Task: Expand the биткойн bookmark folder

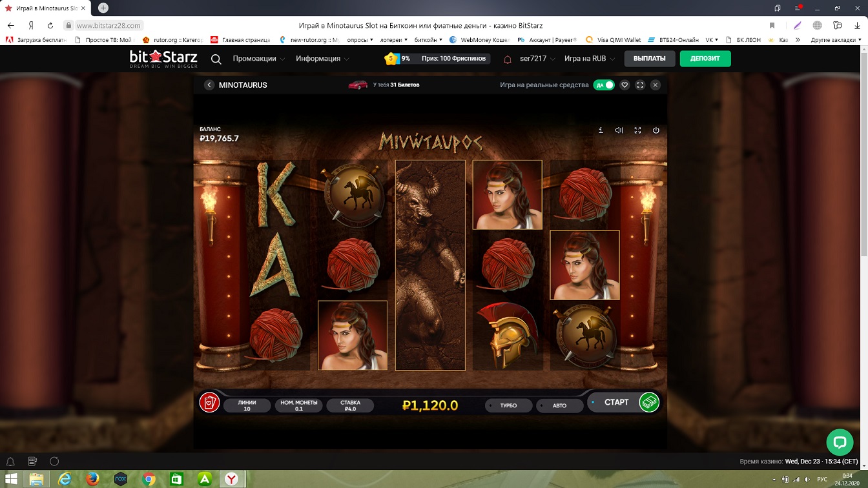Action: pyautogui.click(x=428, y=40)
